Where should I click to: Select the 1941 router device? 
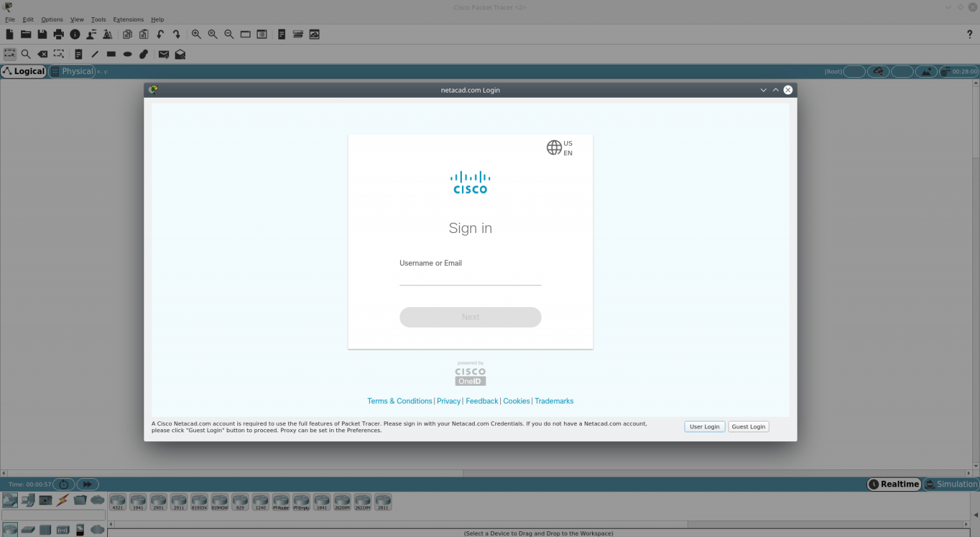click(x=138, y=502)
